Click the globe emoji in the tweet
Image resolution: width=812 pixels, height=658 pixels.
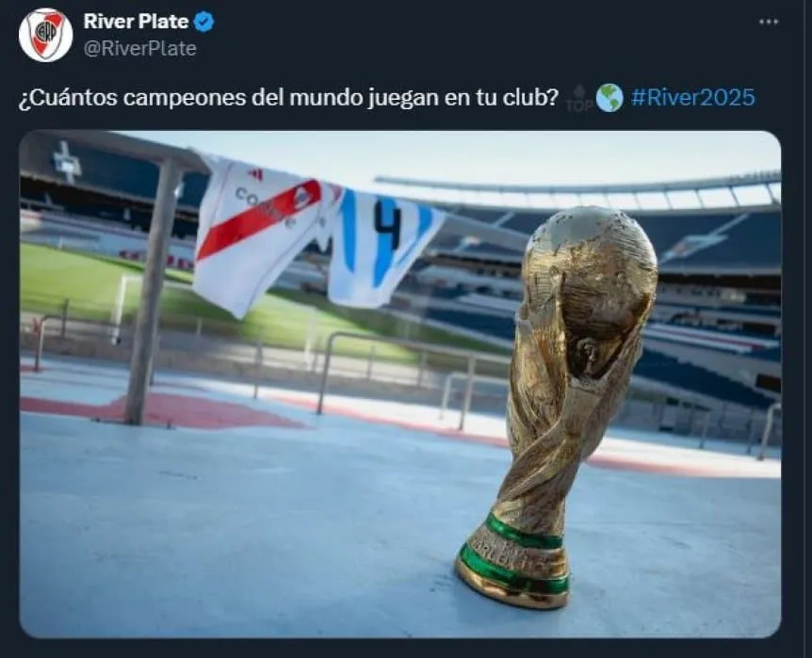[x=609, y=98]
